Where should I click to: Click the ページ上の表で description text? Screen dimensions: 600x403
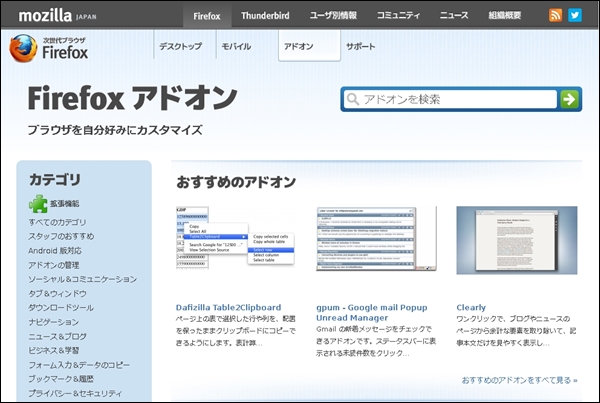pos(235,331)
